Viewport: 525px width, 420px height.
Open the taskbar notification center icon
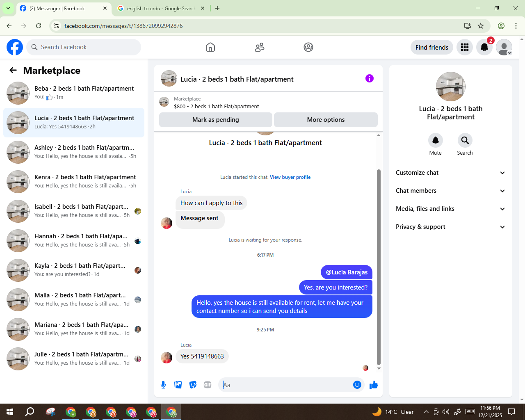[511, 412]
